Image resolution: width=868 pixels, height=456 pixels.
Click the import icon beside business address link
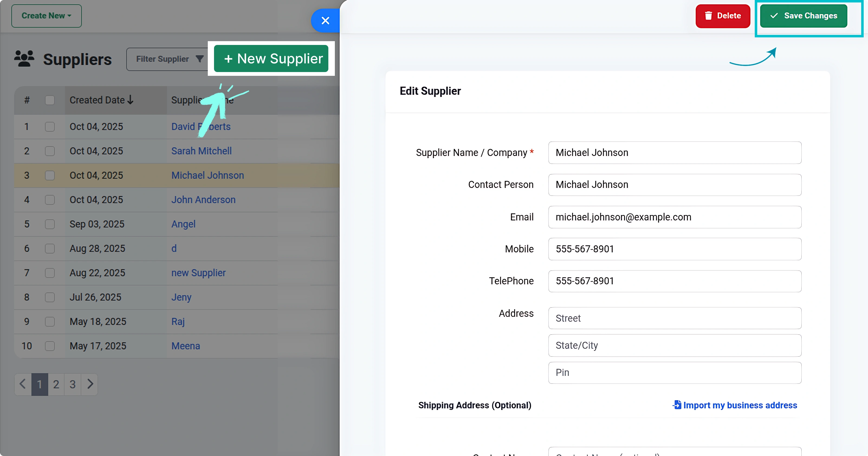(677, 405)
